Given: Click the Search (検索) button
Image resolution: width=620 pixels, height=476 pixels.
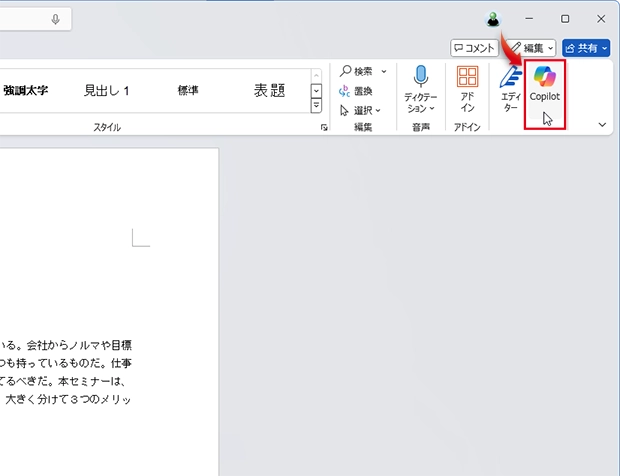Looking at the screenshot, I should click(356, 72).
